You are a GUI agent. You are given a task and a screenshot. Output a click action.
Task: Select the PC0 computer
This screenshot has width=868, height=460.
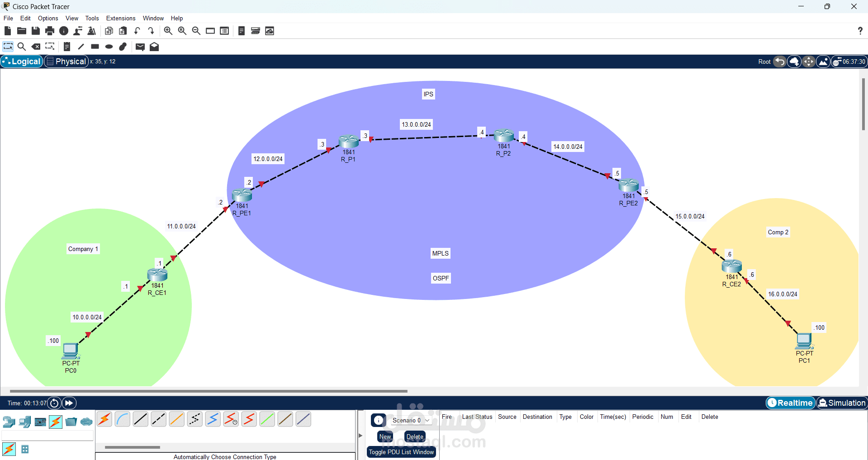pyautogui.click(x=71, y=351)
